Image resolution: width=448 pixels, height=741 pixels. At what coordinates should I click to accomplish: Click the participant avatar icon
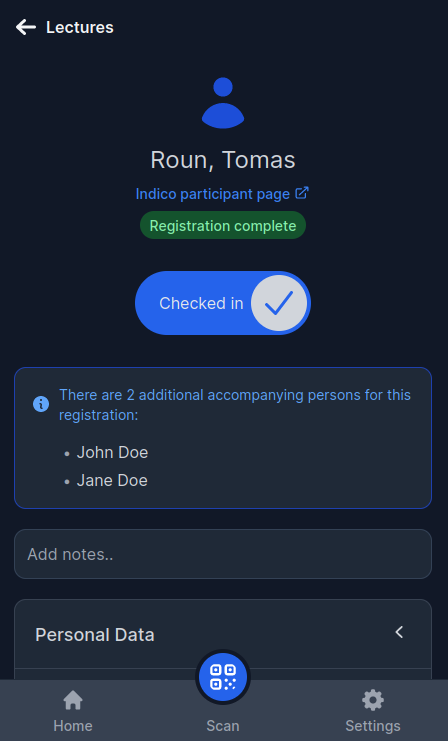point(223,103)
